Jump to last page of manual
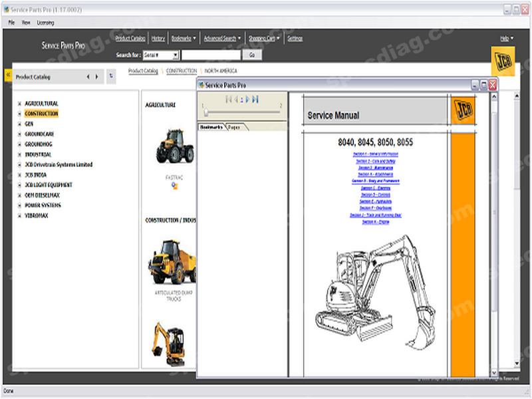 point(255,99)
